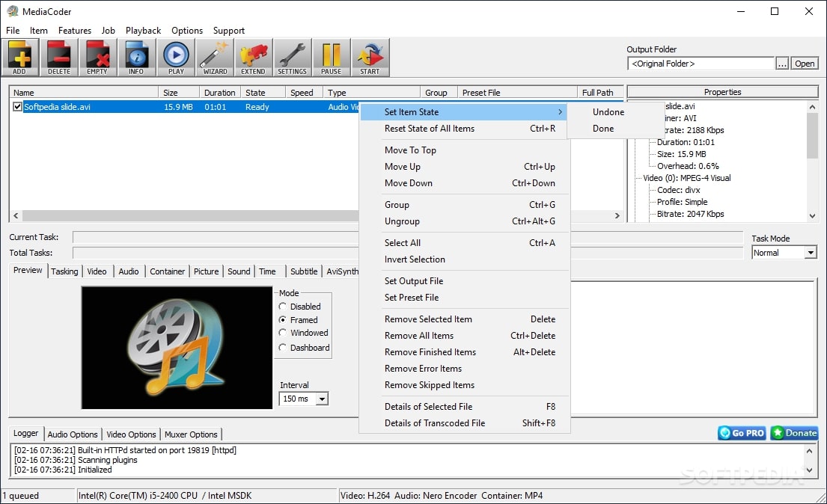Click the Properties panel scrollbar down arrow
827x504 pixels.
coord(812,215)
